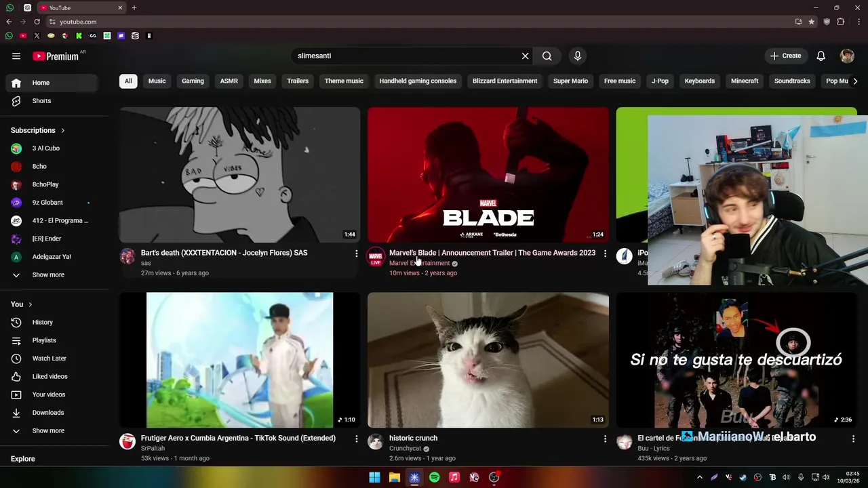
Task: Open File Explorer from the taskbar
Action: (394, 477)
